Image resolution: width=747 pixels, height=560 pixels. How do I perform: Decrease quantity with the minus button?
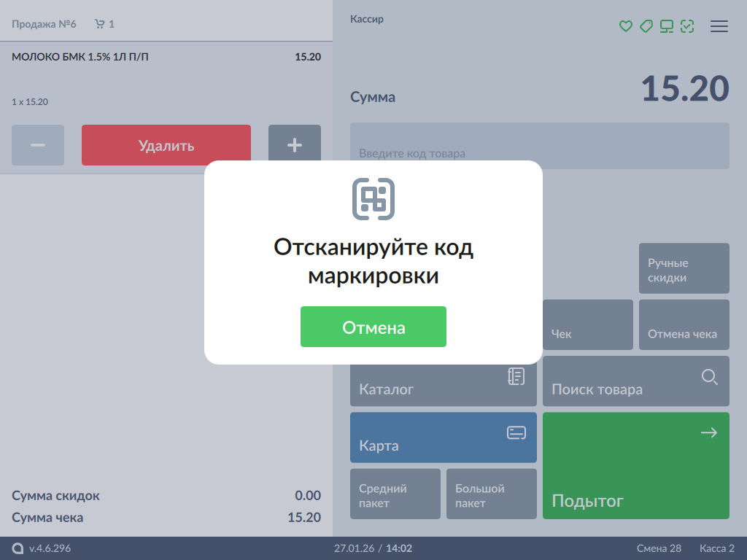coord(38,145)
